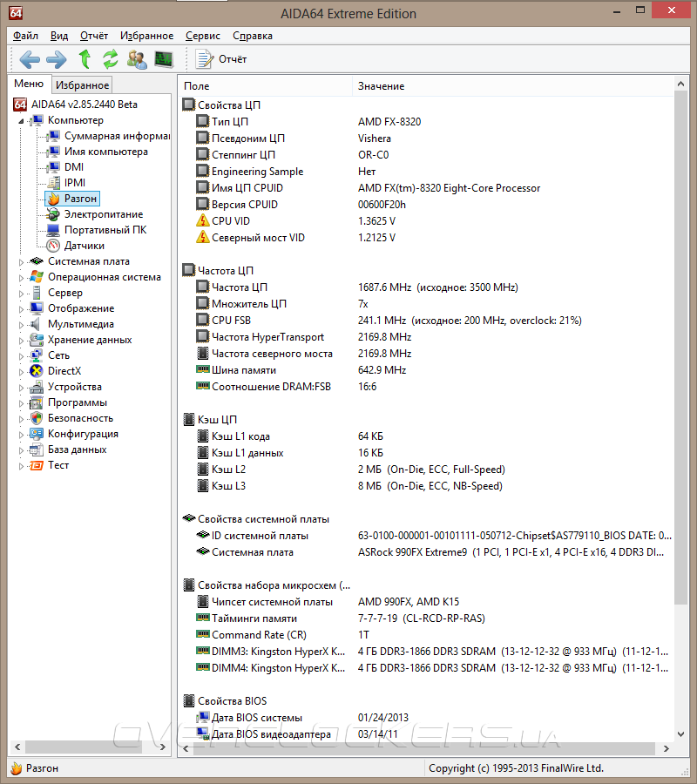Click the Безопасность shield icon
Screen dimensions: 697x784
point(37,418)
